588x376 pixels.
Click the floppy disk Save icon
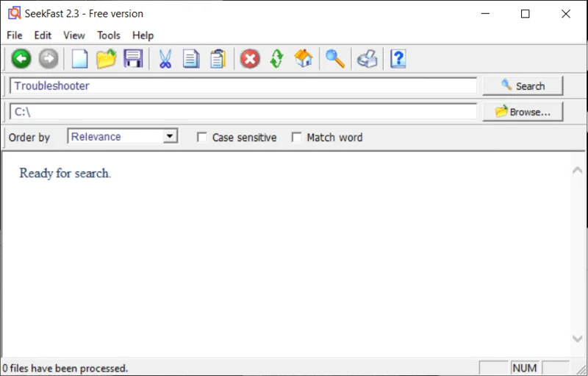point(133,59)
